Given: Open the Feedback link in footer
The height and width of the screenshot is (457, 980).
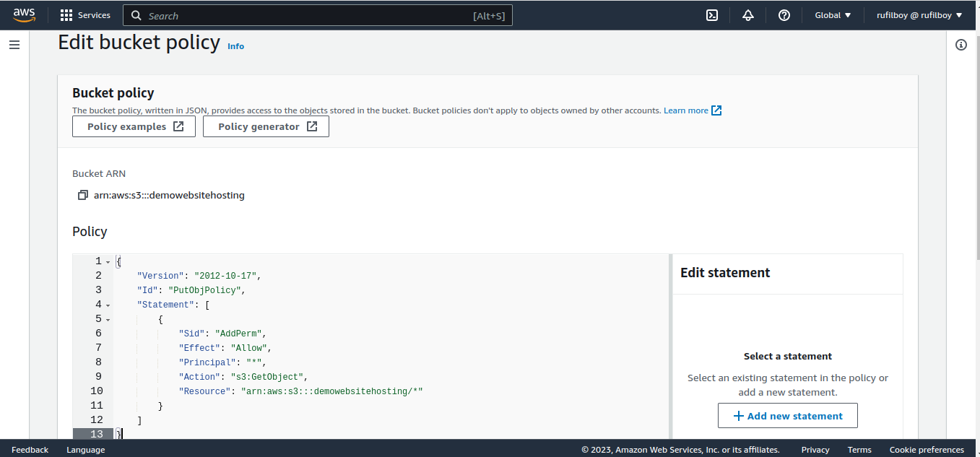Looking at the screenshot, I should pyautogui.click(x=30, y=450).
